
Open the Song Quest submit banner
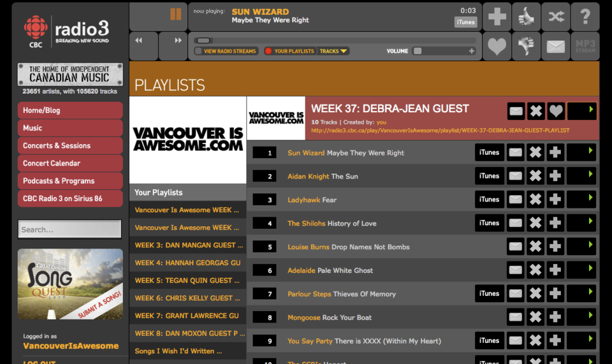(70, 284)
